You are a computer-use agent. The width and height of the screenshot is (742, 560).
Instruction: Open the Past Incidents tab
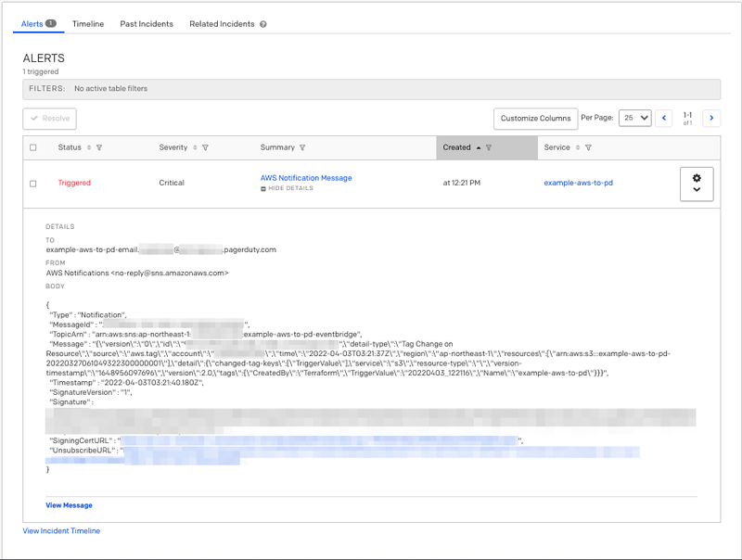pyautogui.click(x=147, y=24)
